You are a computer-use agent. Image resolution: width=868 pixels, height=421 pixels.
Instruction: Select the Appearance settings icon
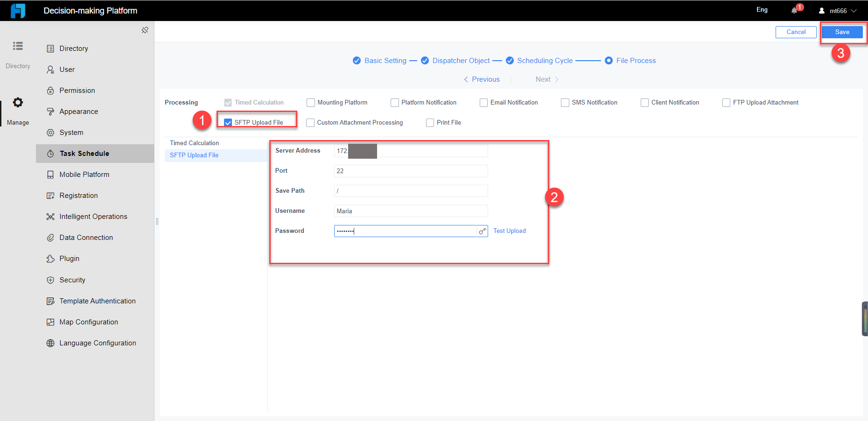(50, 111)
